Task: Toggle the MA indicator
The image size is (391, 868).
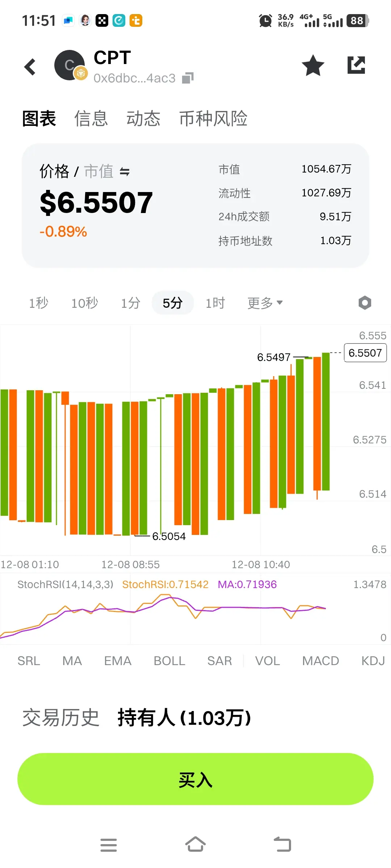Action: (x=72, y=661)
